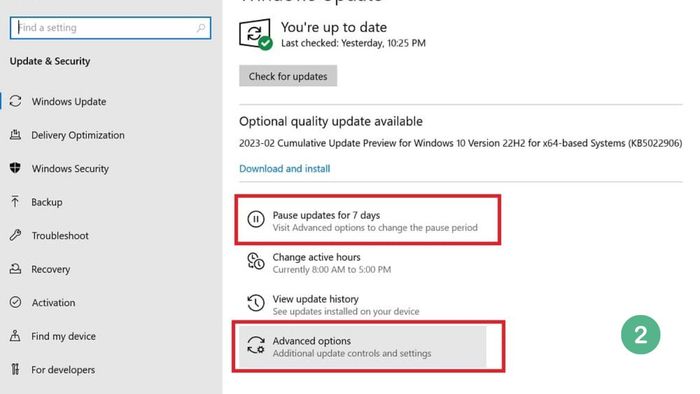Click the Advanced options gear-sync icon
The width and height of the screenshot is (700, 394).
coord(256,345)
